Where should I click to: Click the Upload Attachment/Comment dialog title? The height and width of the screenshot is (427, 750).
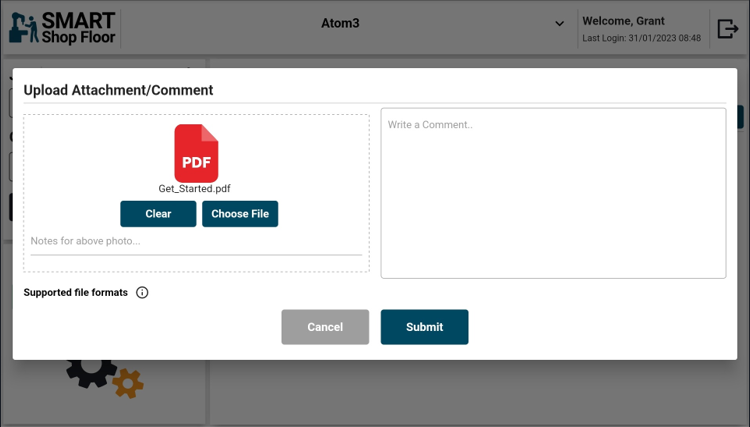coord(118,90)
